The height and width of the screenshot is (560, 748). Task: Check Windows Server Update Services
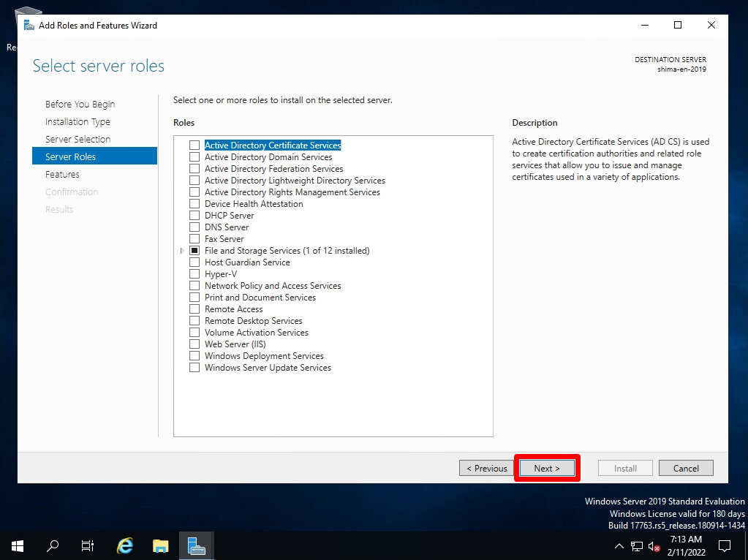(x=194, y=367)
